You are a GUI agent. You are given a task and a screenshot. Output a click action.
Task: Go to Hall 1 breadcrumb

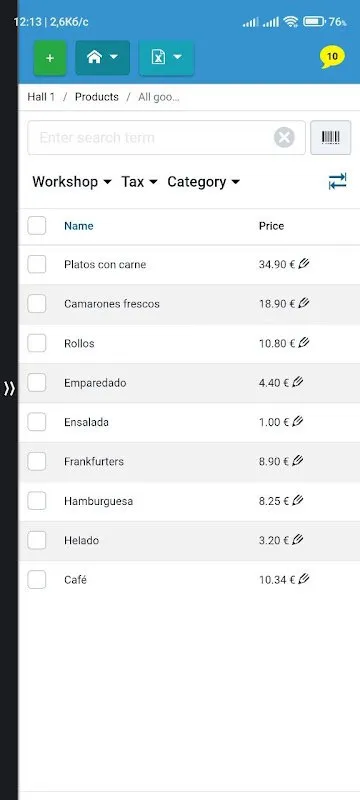tap(41, 97)
